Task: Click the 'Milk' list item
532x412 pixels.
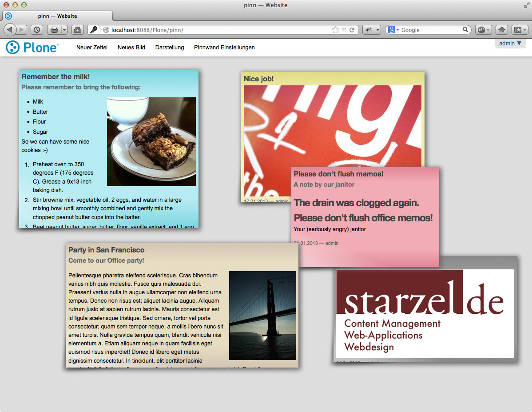Action: [38, 102]
